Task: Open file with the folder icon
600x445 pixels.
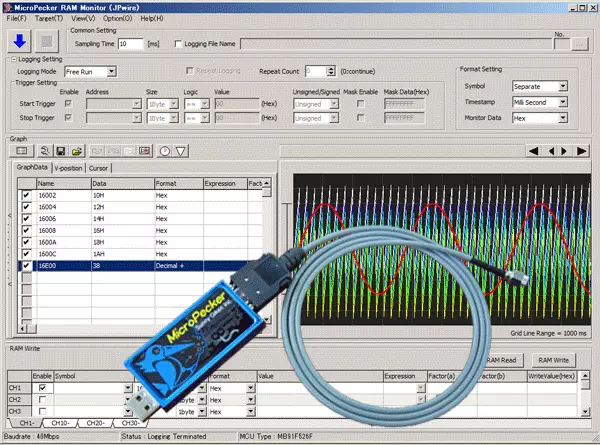Action: (76, 151)
